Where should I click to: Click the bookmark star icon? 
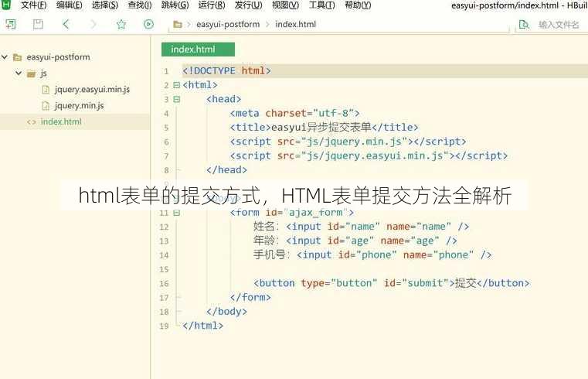pos(121,25)
